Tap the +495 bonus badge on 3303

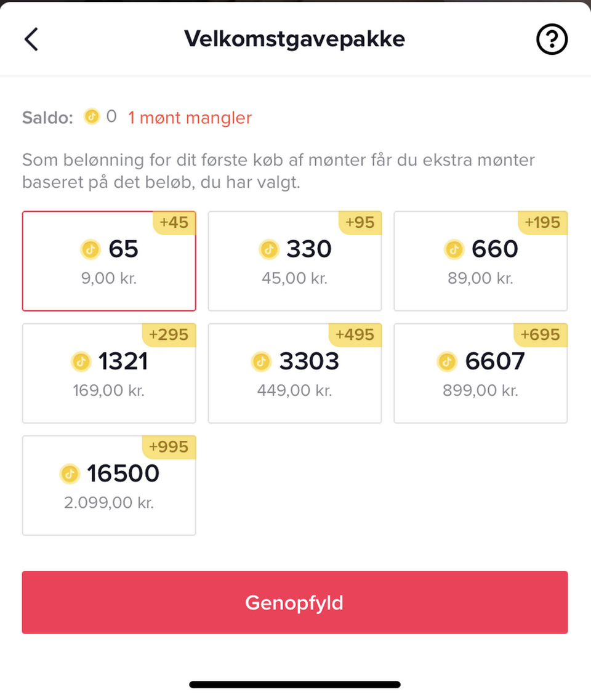point(355,335)
